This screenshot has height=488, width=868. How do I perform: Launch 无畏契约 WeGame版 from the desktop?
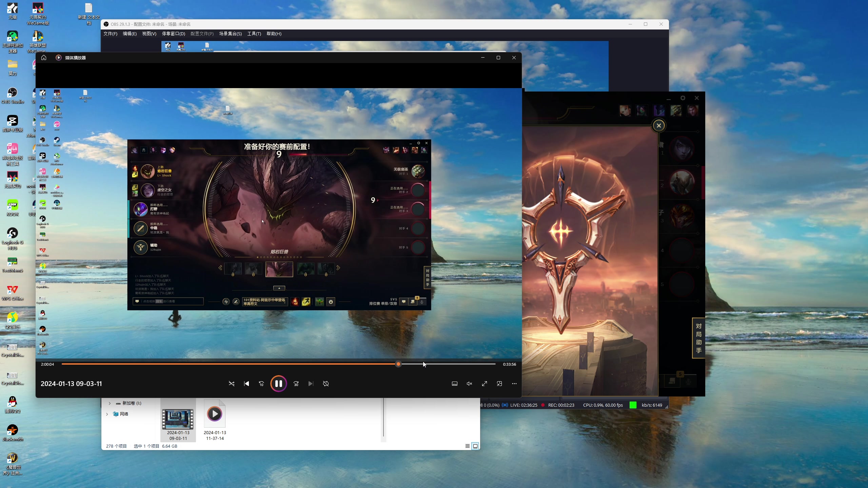[x=38, y=14]
